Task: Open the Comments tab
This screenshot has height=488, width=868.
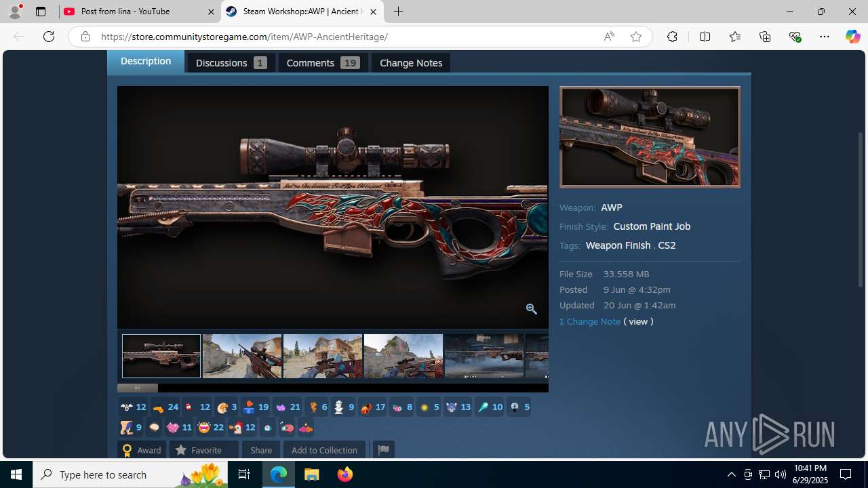Action: [x=323, y=63]
